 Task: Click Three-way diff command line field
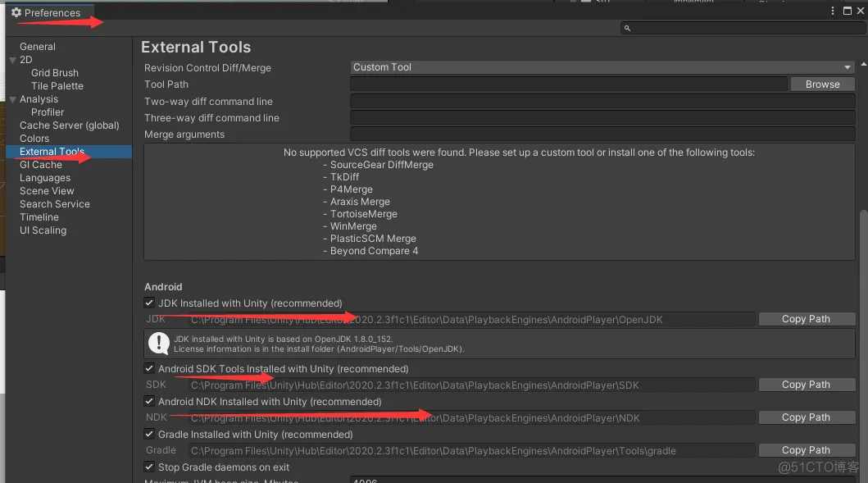pos(602,118)
